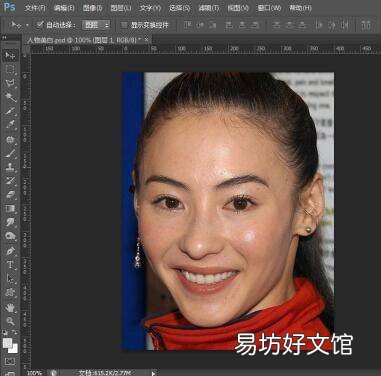Open the 图像(I) menu

92,8
